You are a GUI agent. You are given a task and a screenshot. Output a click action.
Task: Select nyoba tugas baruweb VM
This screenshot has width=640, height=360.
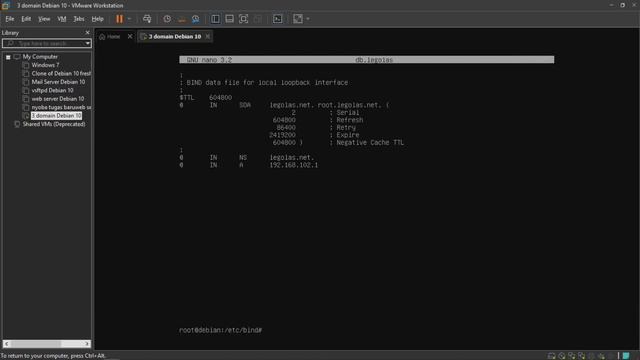61,107
